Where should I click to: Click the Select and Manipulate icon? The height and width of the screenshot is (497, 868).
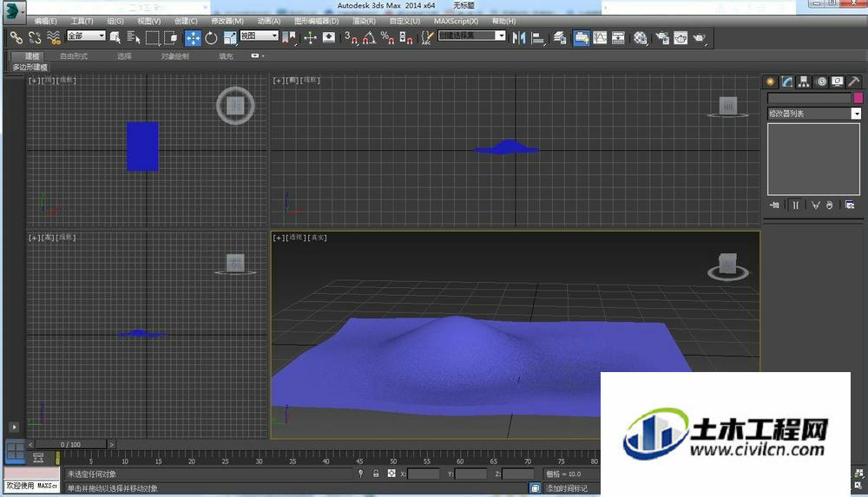coord(310,37)
